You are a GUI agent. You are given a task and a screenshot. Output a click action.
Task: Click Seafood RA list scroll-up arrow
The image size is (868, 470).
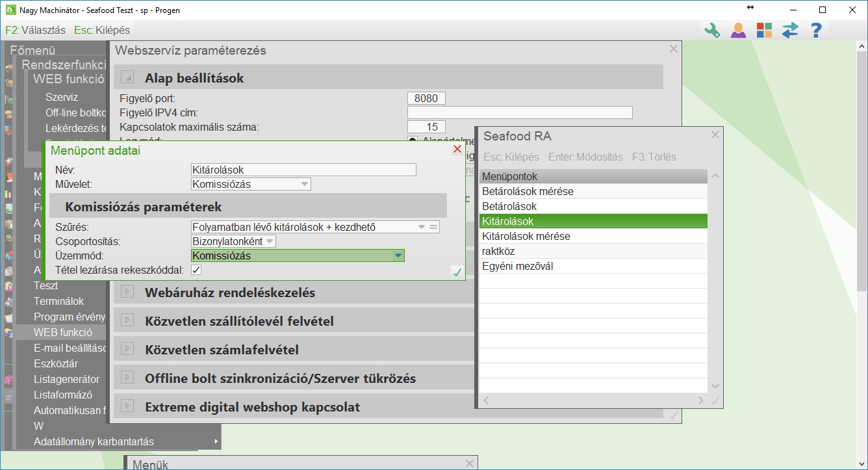(715, 176)
